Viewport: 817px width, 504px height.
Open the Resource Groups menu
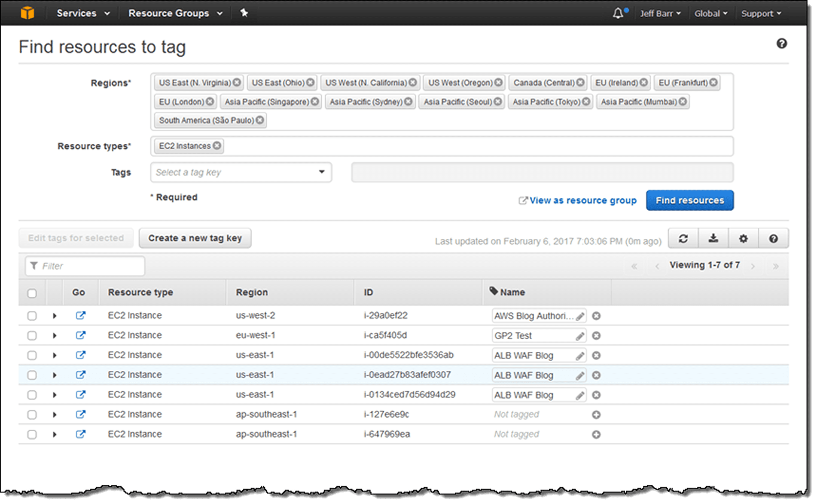point(175,13)
